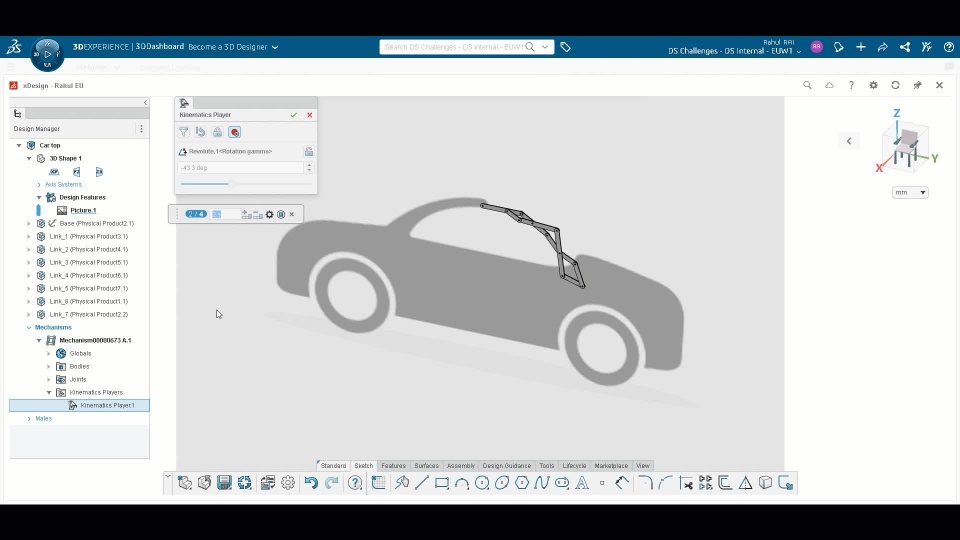Open the Features tab
This screenshot has height=540, width=960.
pyautogui.click(x=393, y=465)
